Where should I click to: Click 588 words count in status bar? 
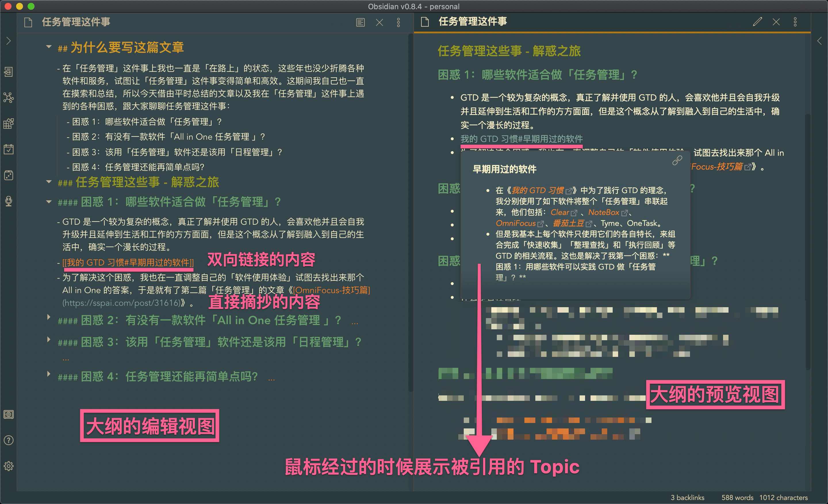[737, 498]
